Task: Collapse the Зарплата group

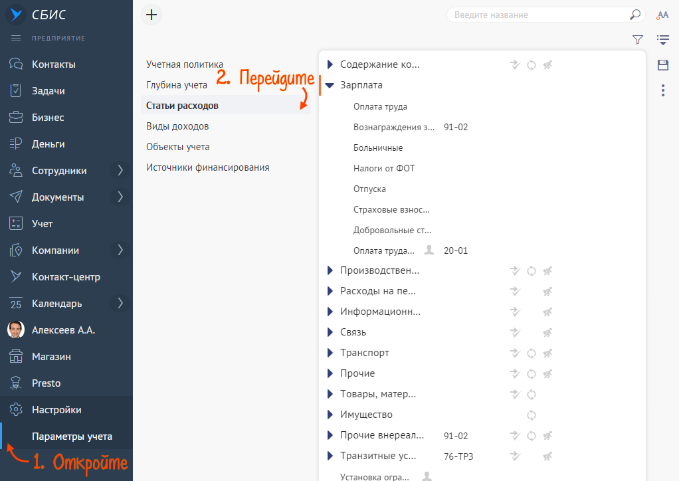Action: coord(329,85)
